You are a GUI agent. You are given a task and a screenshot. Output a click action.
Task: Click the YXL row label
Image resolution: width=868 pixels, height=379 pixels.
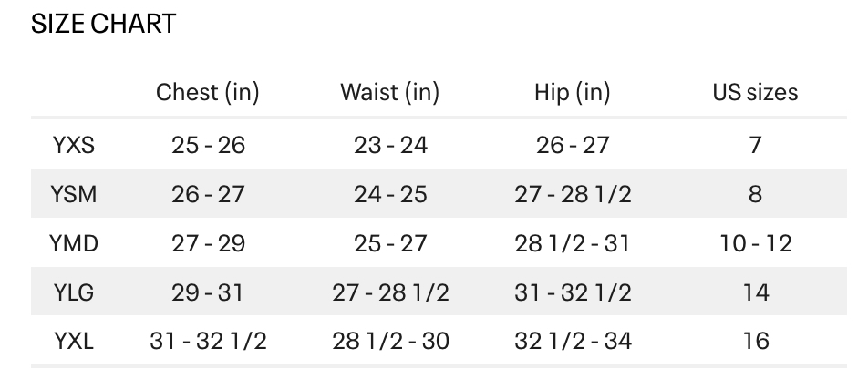pyautogui.click(x=74, y=341)
